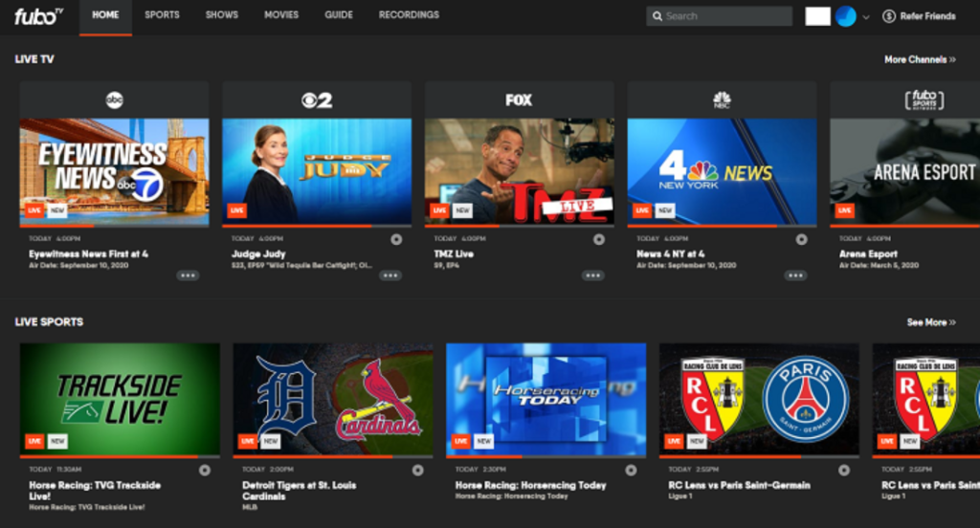Click the Judge Judy title text
Viewport: 980px width, 528px height.
258,254
